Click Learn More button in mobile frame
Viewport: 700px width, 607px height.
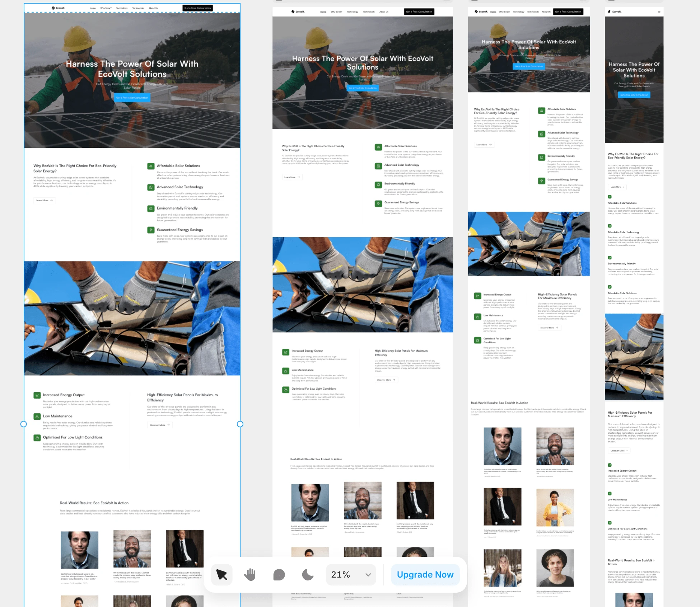click(x=617, y=187)
